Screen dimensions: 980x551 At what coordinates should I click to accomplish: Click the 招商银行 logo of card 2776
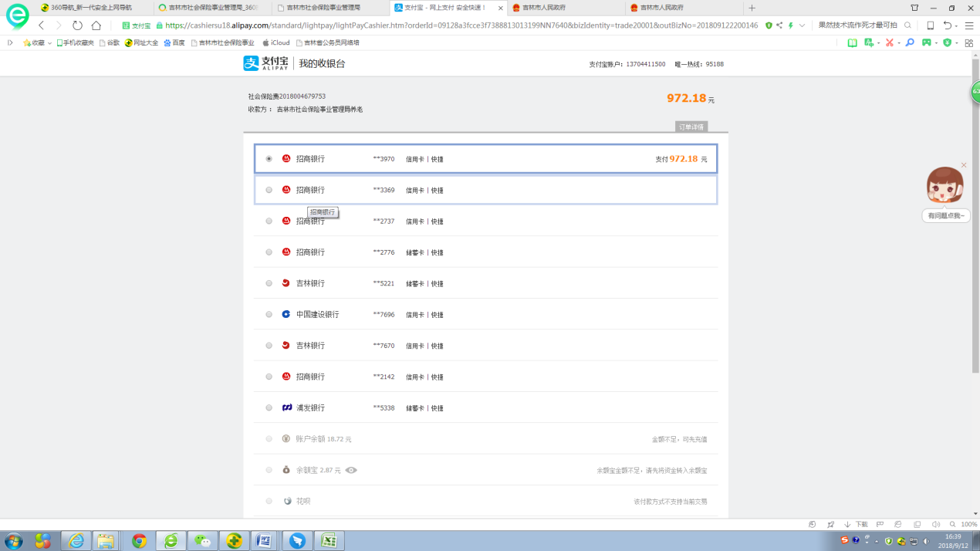click(286, 252)
